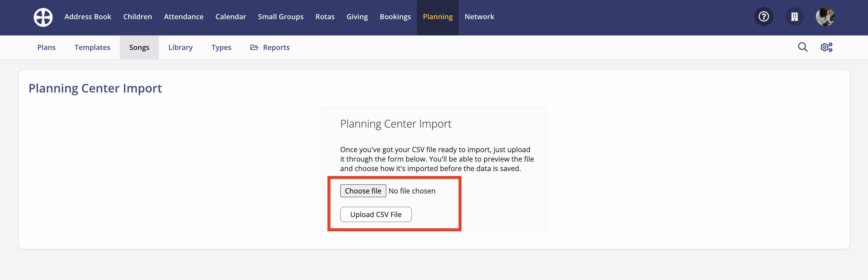Switch to the Plans tab
Viewport: 868px width, 280px height.
click(46, 48)
